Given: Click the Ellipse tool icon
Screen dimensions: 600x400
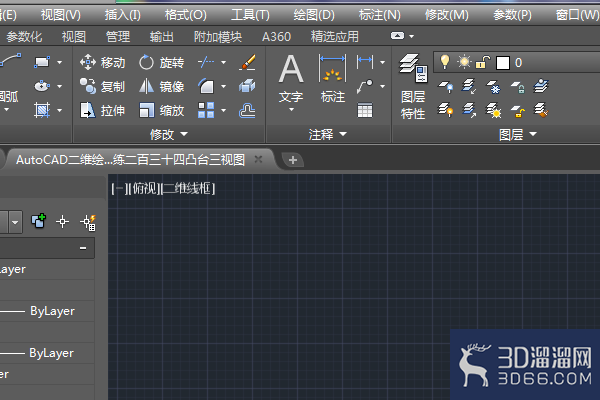Looking at the screenshot, I should pos(42,86).
